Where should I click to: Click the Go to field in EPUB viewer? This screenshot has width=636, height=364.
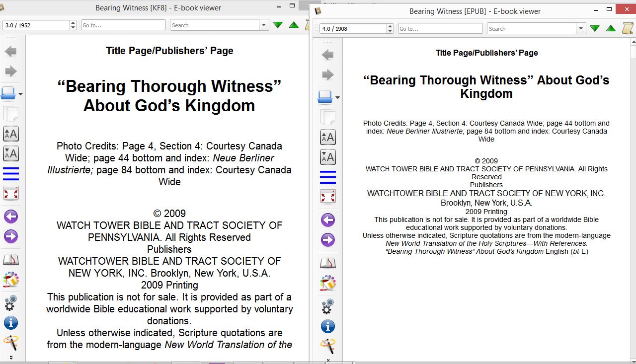tap(440, 29)
